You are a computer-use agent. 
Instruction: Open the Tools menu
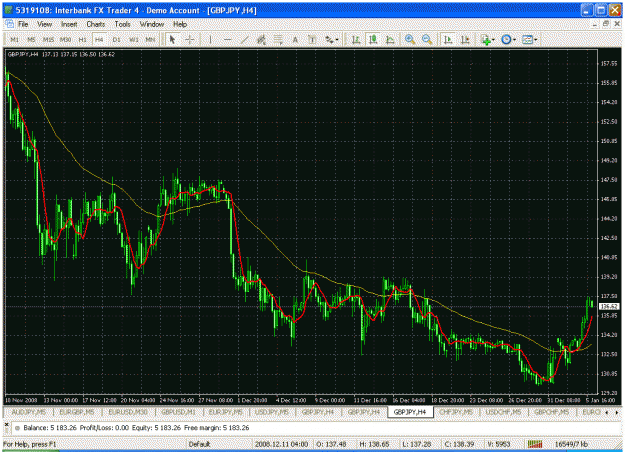[122, 24]
